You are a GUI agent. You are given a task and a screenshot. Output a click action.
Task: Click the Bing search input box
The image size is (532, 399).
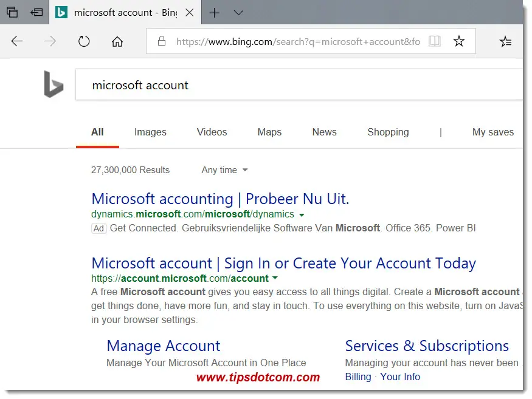(299, 85)
